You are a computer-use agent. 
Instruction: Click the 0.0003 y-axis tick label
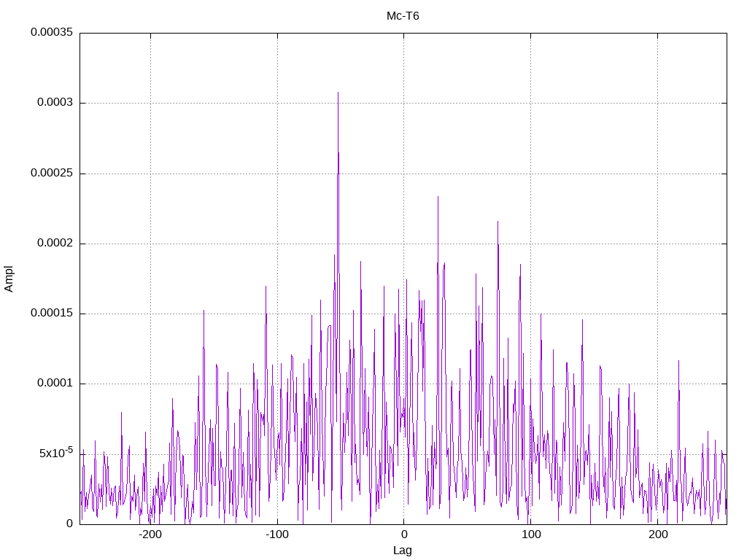point(55,102)
